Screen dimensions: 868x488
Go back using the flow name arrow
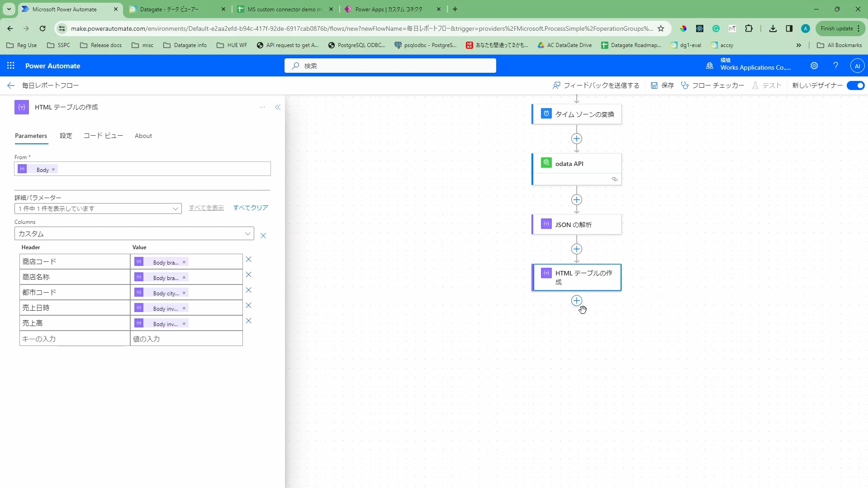pos(11,85)
